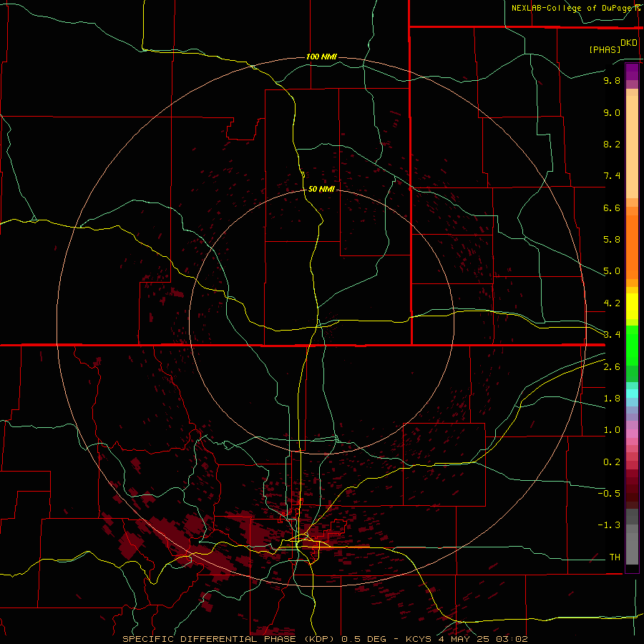Click the 3.4 legend label
This screenshot has width=644, height=644.
(x=612, y=335)
